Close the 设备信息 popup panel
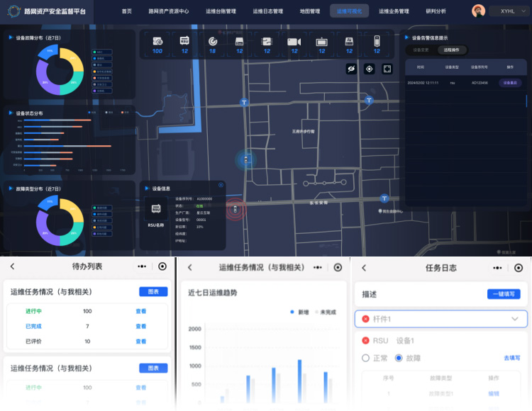Viewport: 532px width, 411px height. click(x=221, y=185)
